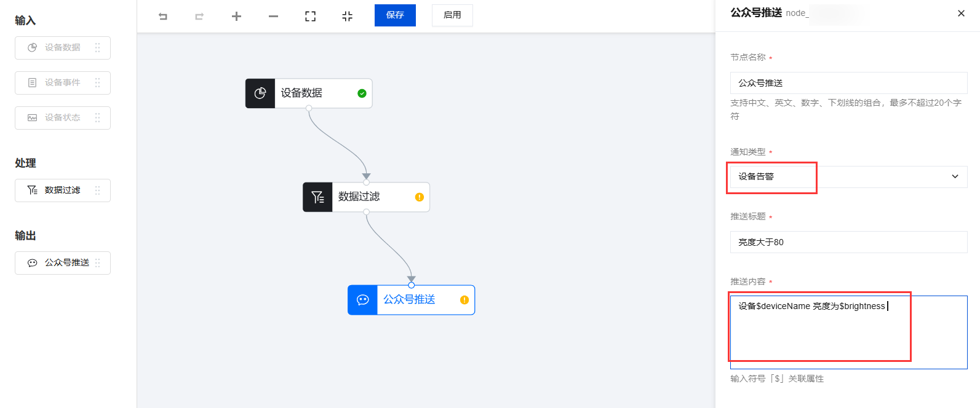The image size is (980, 408).
Task: Select the 设备数据 node on canvas
Action: point(309,93)
